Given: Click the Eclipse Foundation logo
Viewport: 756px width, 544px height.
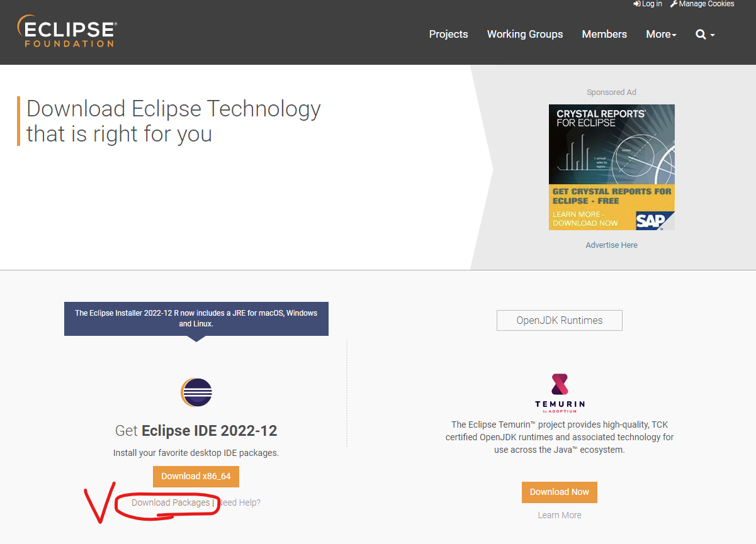Looking at the screenshot, I should coord(67,31).
